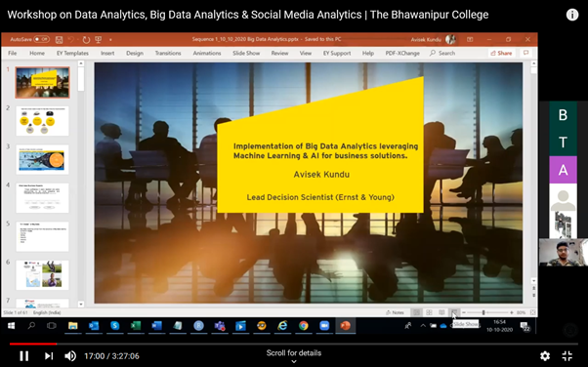Image resolution: width=588 pixels, height=367 pixels.
Task: Exit fullscreen mode
Action: click(567, 355)
